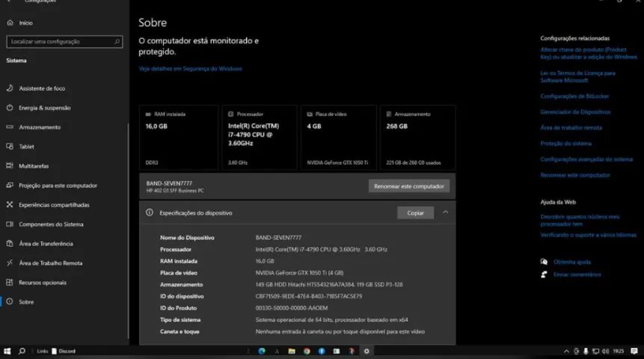
Task: Open Configurações avançadas do sistema link
Action: [586, 159]
